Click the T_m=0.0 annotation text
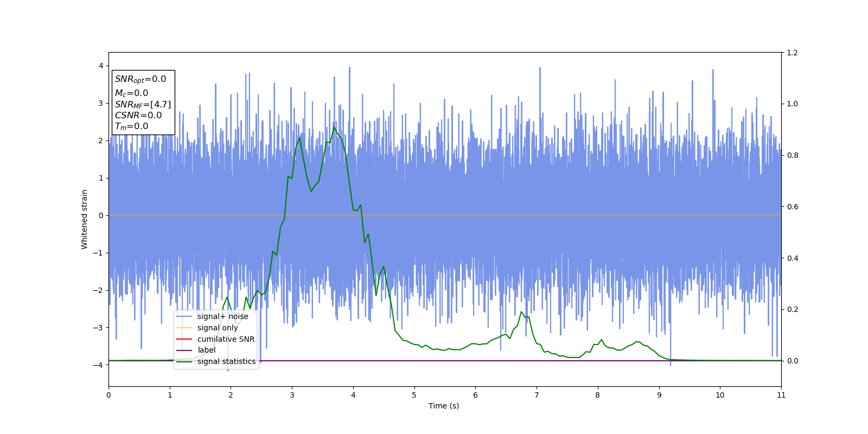Viewport: 868px width, 434px height. point(131,126)
